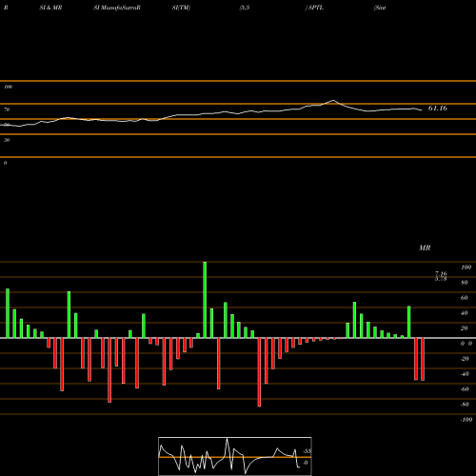Click the MR axis label -60

(465, 389)
